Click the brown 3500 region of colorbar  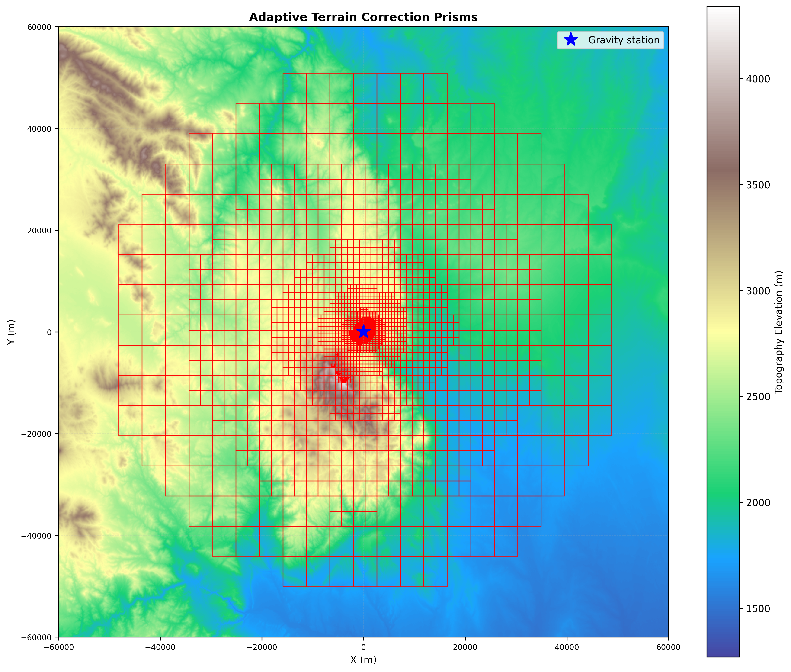point(723,185)
